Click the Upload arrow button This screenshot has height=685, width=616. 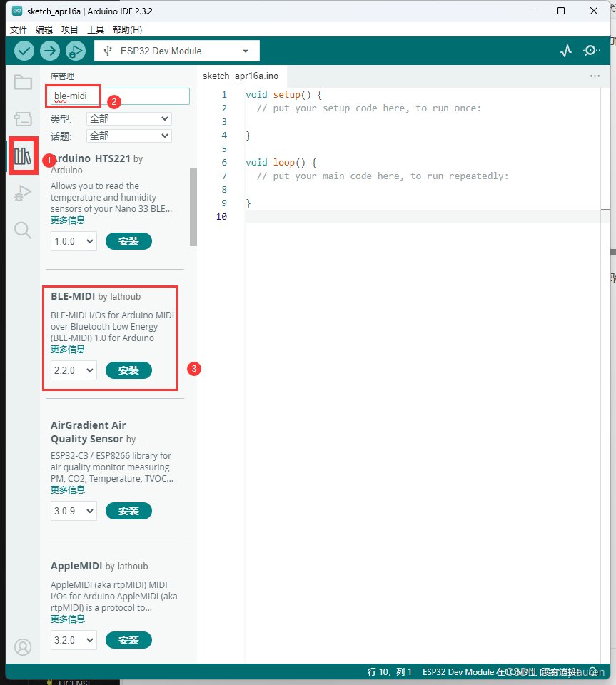click(50, 51)
